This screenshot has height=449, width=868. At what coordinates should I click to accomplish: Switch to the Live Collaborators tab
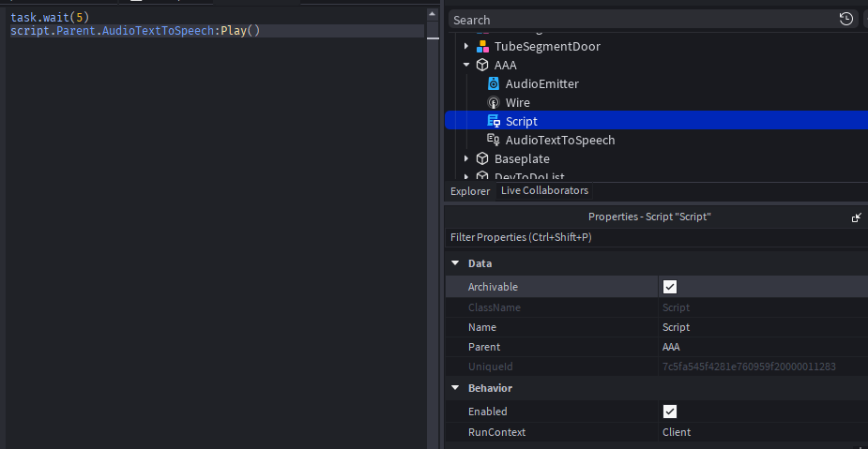(544, 191)
